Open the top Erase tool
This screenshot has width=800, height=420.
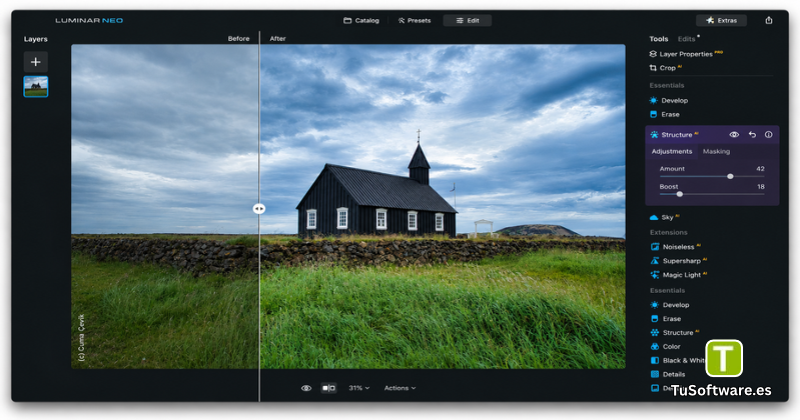665,114
